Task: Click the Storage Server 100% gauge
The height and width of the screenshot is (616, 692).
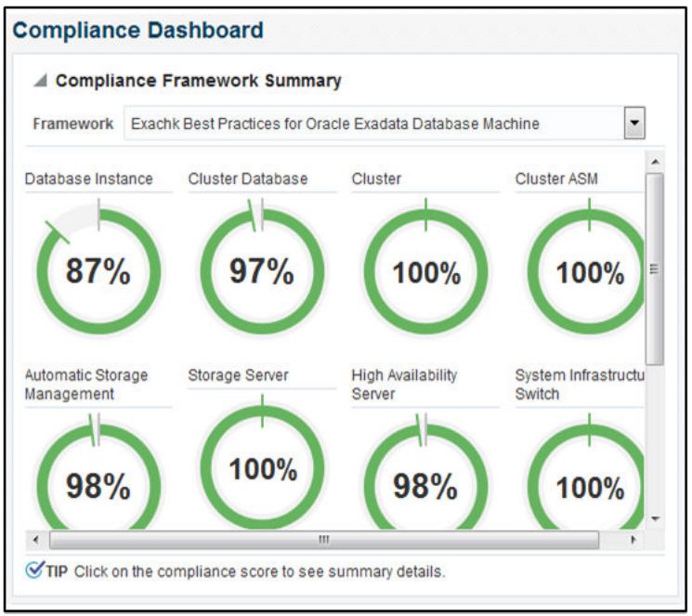Action: (262, 470)
